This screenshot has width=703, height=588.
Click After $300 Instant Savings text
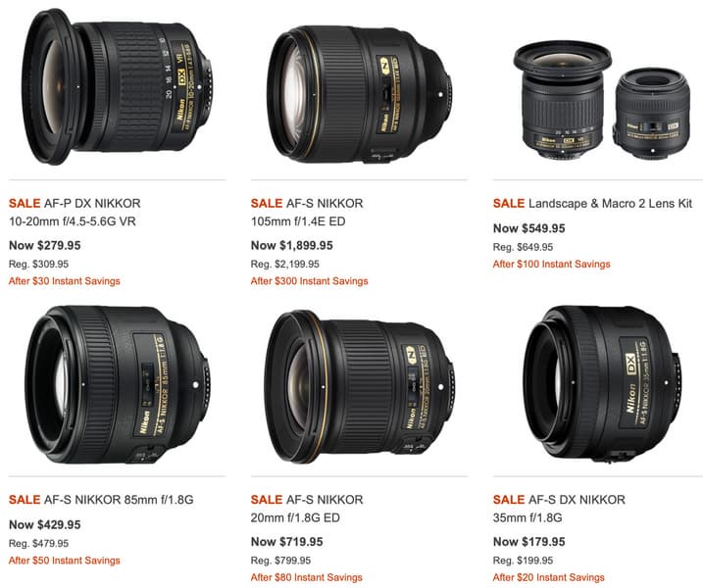point(310,281)
